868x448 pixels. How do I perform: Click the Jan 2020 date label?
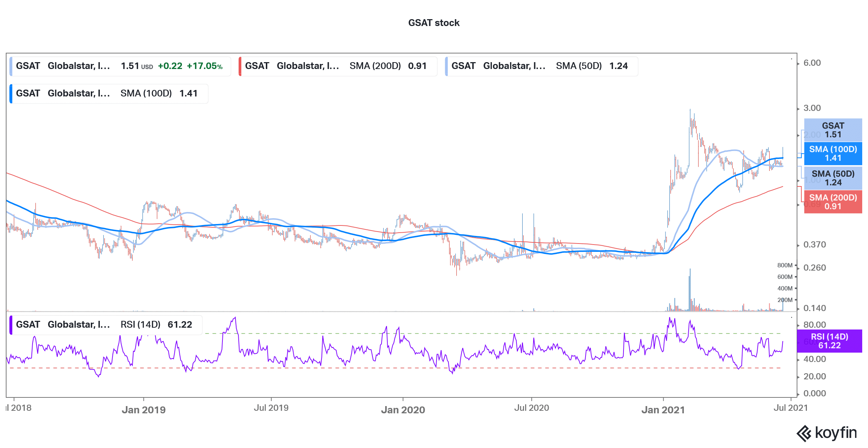click(x=403, y=410)
